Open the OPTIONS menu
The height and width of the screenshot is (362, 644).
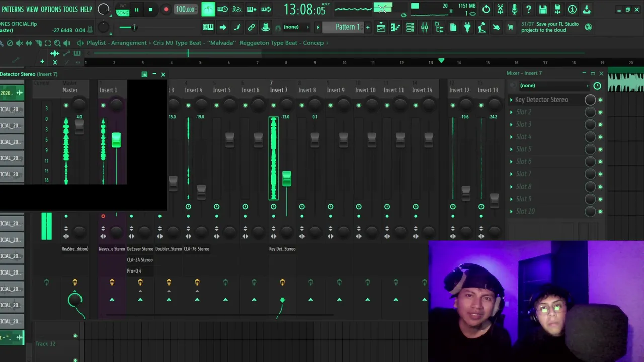click(51, 9)
